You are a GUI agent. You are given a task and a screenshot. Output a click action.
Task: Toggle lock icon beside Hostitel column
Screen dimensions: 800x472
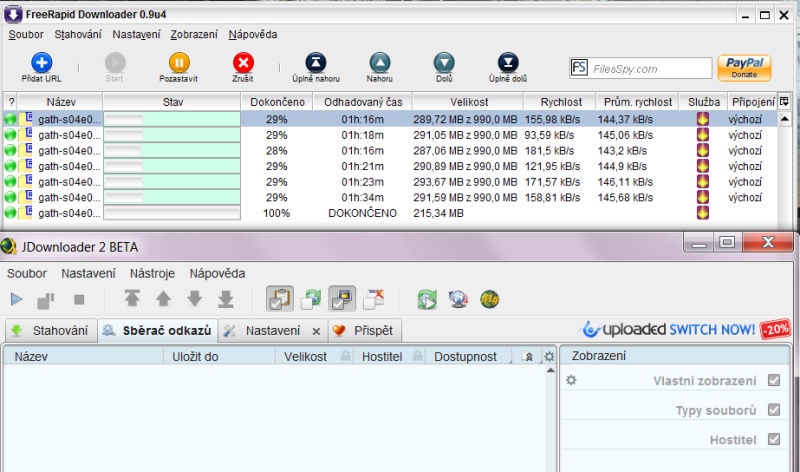[x=418, y=356]
